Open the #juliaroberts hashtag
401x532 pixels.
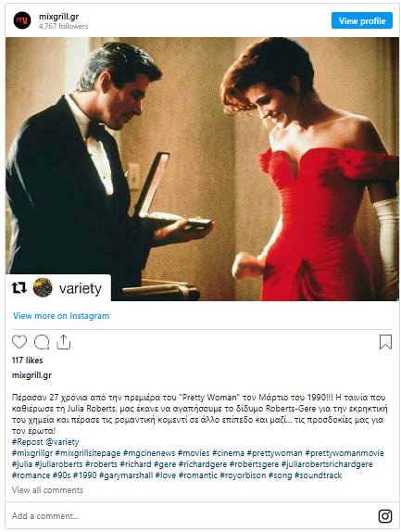pos(58,464)
